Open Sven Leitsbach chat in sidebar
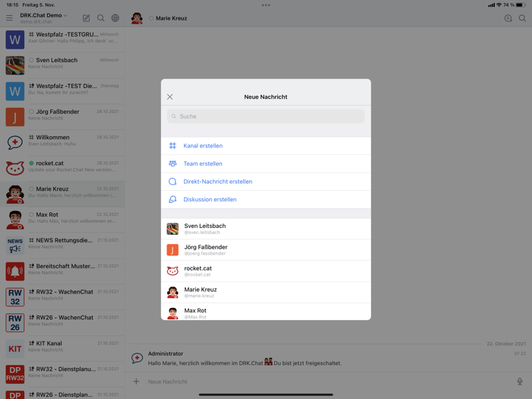This screenshot has width=532, height=399. point(62,65)
